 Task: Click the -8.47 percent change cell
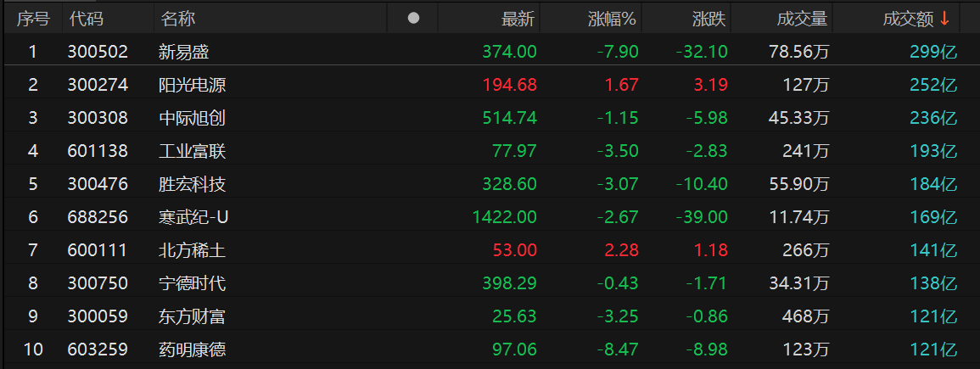616,349
